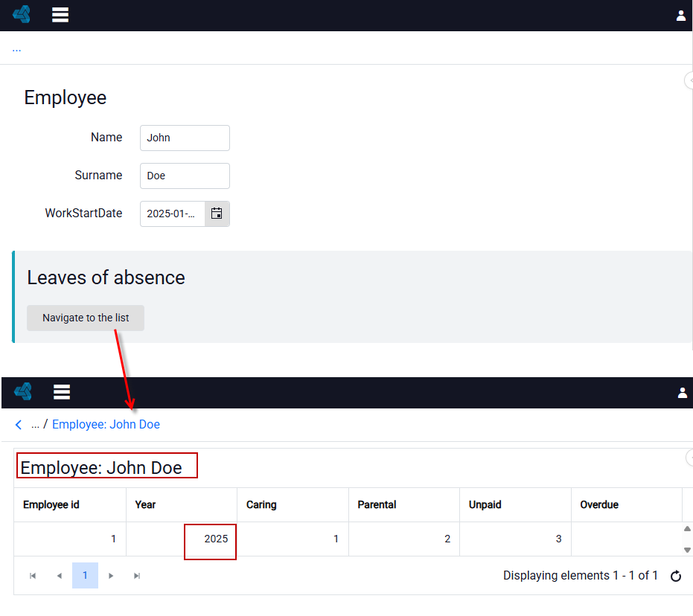Select the Unpaid cell showing 3
Screen dimensions: 693x616
click(x=515, y=539)
